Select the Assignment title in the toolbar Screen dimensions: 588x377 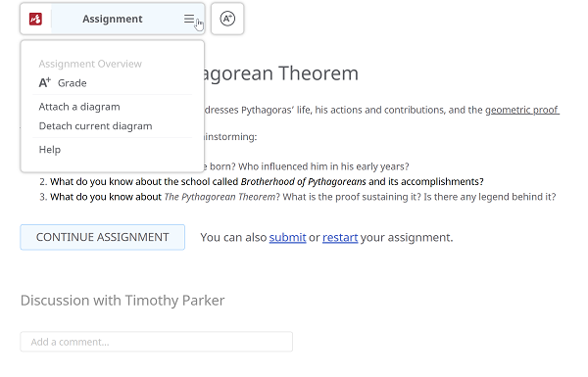click(112, 19)
